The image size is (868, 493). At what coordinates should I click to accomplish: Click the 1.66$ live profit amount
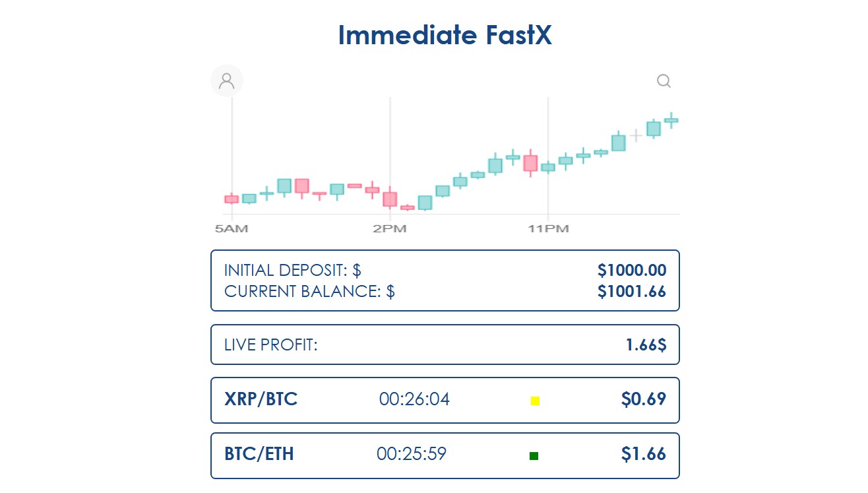click(646, 345)
